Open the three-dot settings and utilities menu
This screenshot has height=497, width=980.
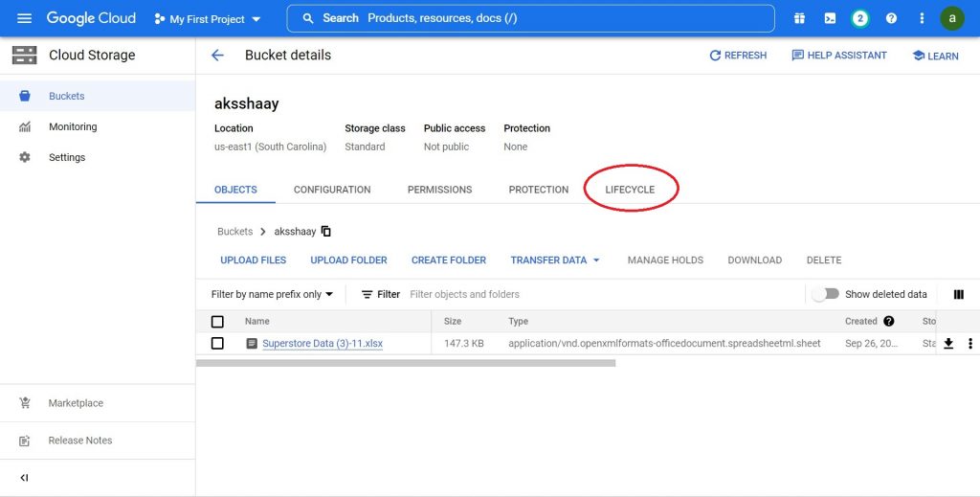[922, 18]
